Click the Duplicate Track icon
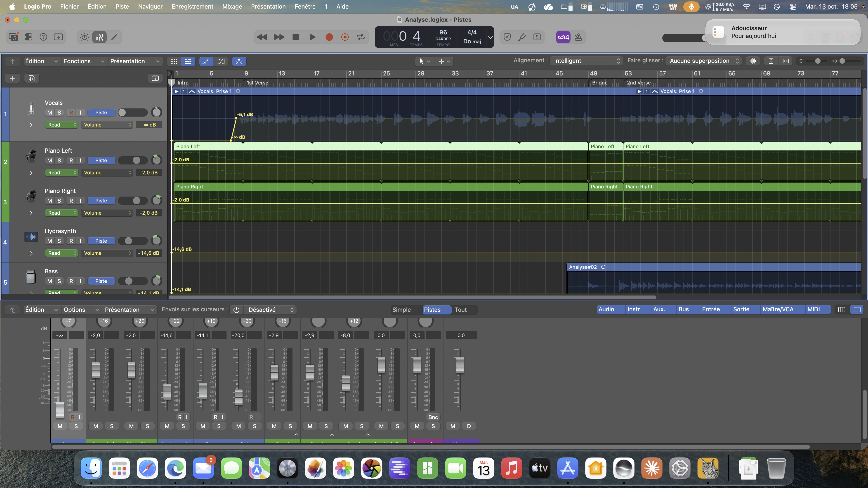This screenshot has height=488, width=868. pos(32,78)
